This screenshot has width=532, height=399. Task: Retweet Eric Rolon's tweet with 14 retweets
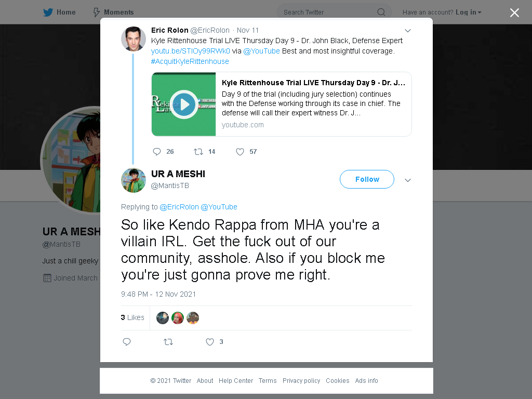(x=198, y=152)
